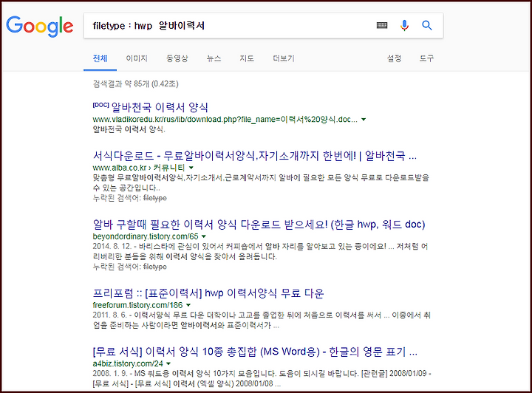Expand the 더보기 menu
The width and height of the screenshot is (532, 393).
pyautogui.click(x=284, y=58)
